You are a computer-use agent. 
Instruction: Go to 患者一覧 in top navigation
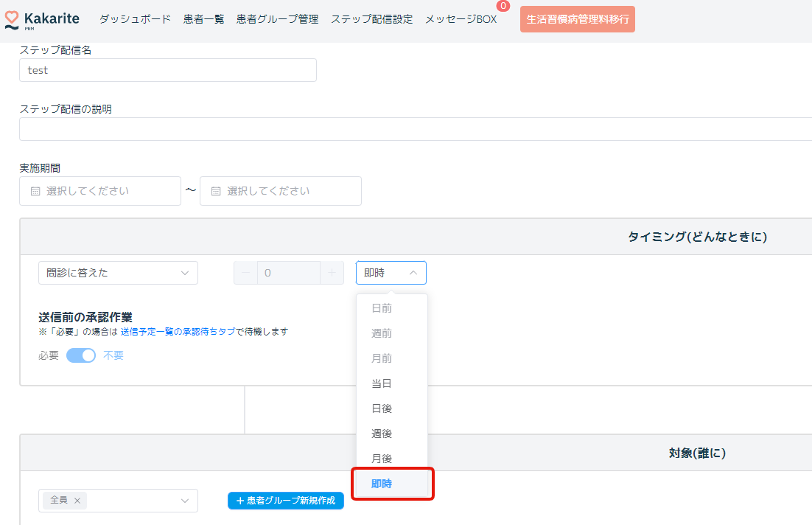coord(203,19)
